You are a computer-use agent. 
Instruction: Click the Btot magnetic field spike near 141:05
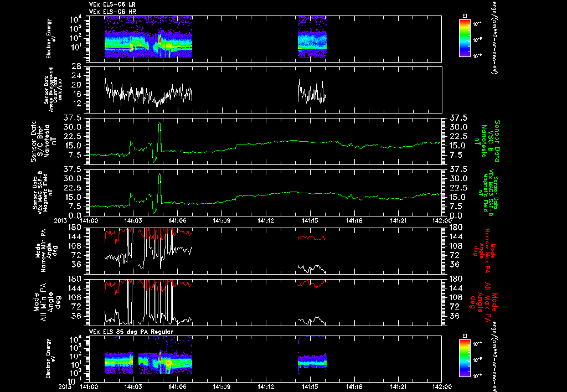(x=159, y=137)
